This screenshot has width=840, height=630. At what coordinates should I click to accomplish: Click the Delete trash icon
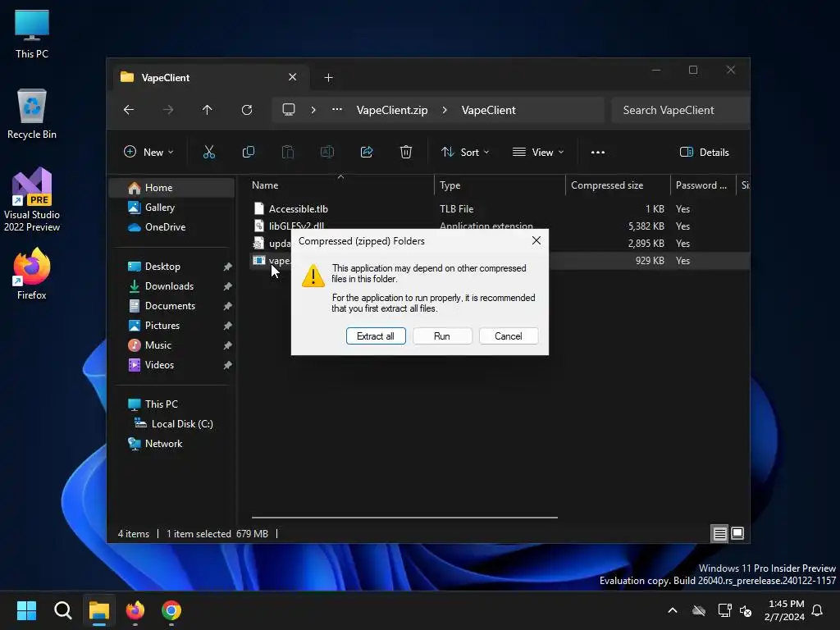click(405, 152)
